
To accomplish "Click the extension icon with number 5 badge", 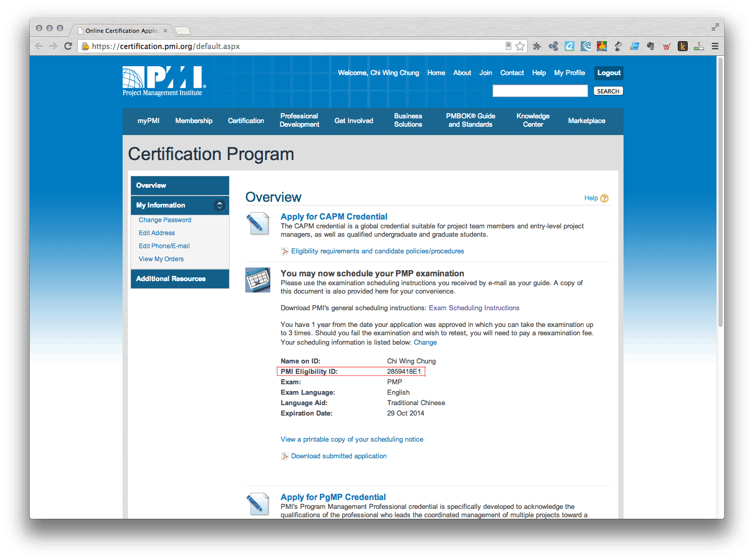I will click(x=699, y=46).
